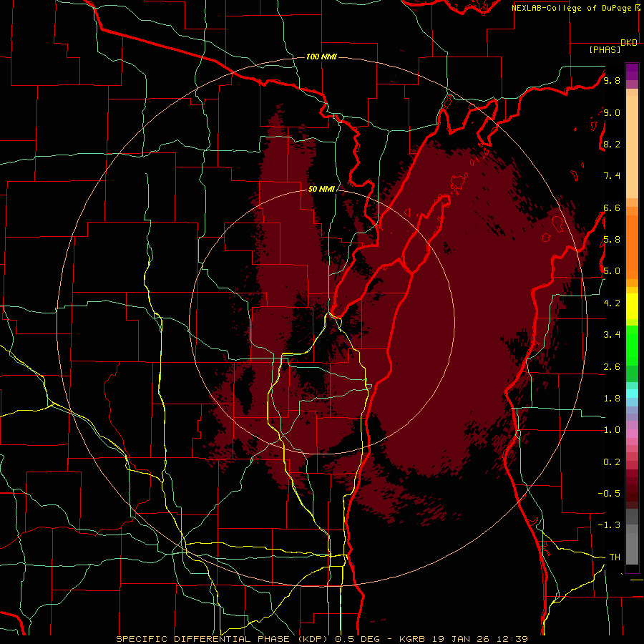Click the 4.2 scale value

612,303
